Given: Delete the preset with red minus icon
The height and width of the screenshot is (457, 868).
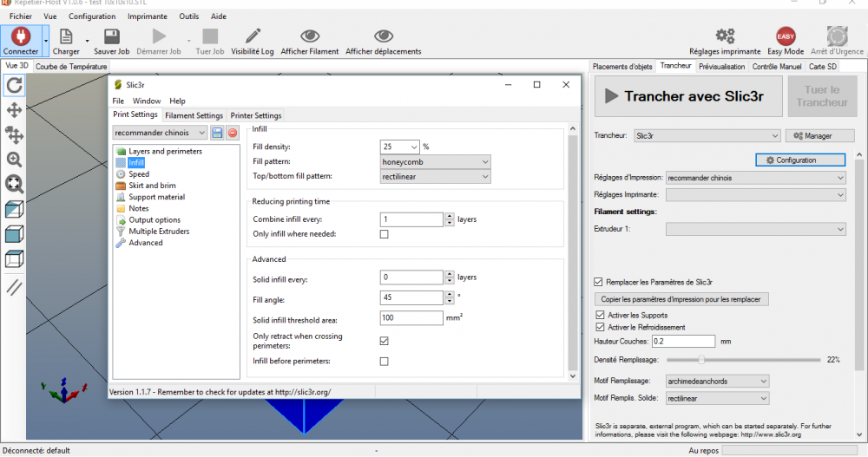Looking at the screenshot, I should click(x=233, y=133).
